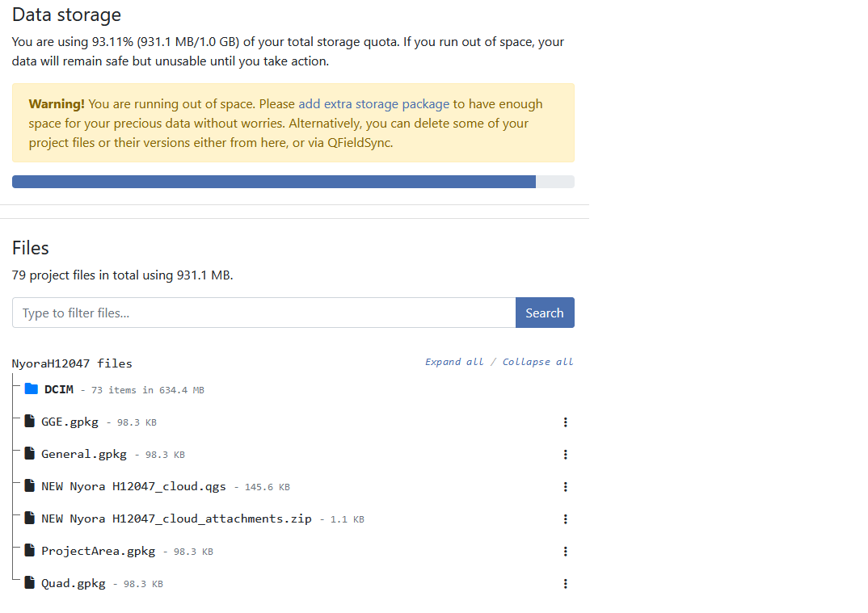Focus the filter files input field
This screenshot has height=613, width=868.
[263, 313]
